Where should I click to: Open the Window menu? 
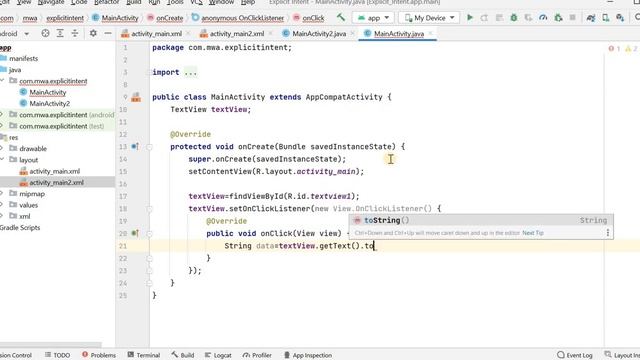tap(221, 2)
